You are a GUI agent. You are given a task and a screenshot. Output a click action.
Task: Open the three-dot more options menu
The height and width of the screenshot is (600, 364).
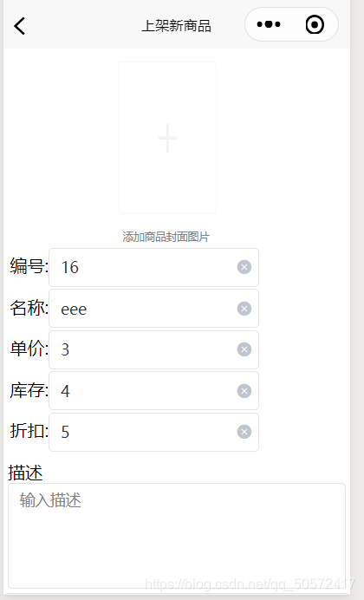coord(269,24)
